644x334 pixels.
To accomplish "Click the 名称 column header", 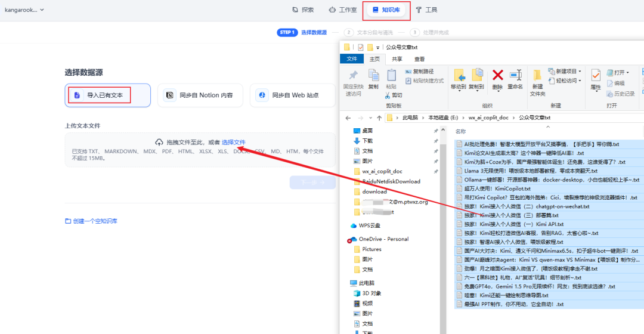I will pos(460,131).
